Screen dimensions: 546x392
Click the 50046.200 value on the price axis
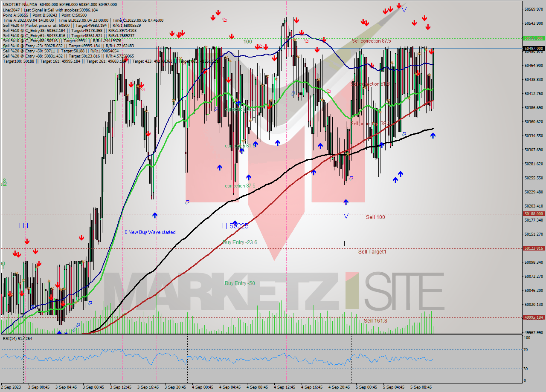534,290
